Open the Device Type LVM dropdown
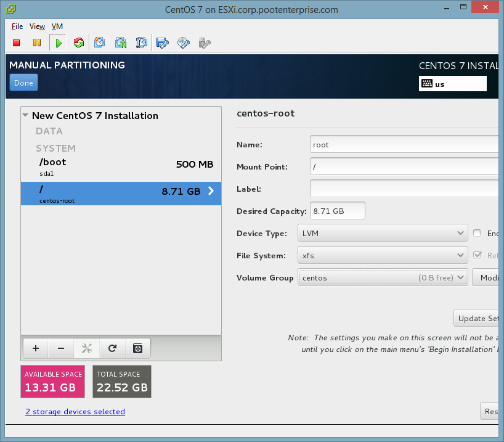 coord(383,233)
